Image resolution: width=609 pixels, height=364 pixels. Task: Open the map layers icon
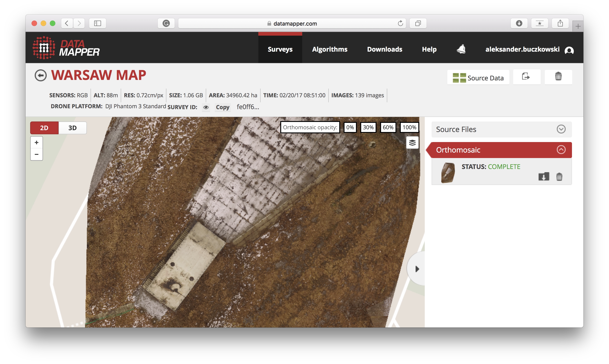[412, 142]
